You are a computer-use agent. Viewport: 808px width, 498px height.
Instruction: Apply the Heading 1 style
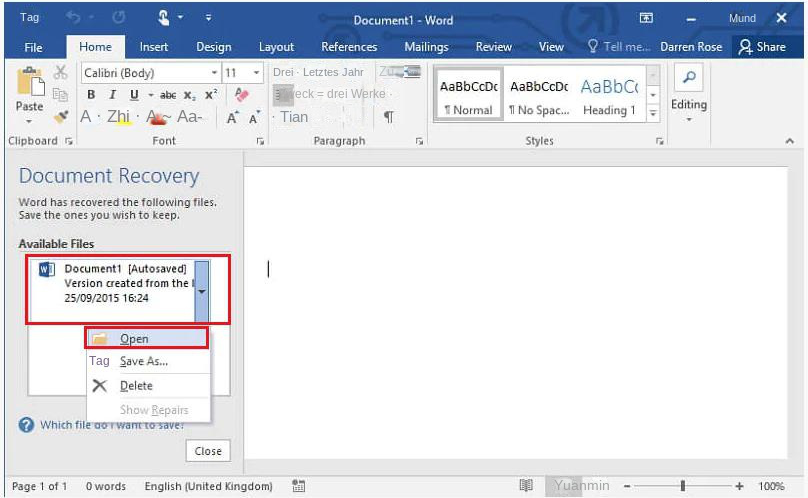tap(609, 95)
